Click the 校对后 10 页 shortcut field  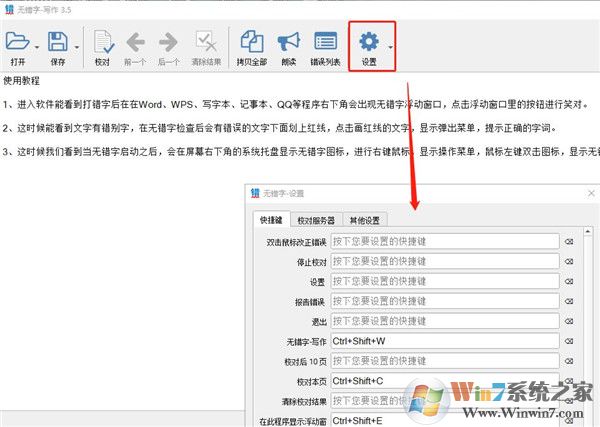(x=445, y=361)
